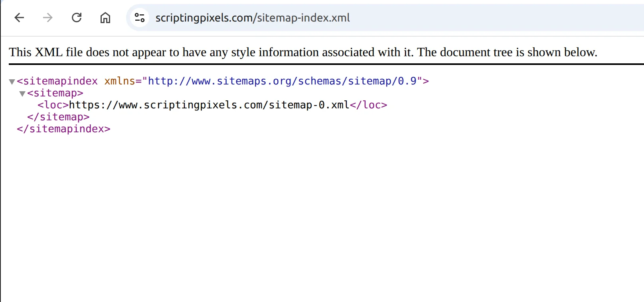
Task: Click the closing </sitemap> tag
Action: tap(58, 117)
